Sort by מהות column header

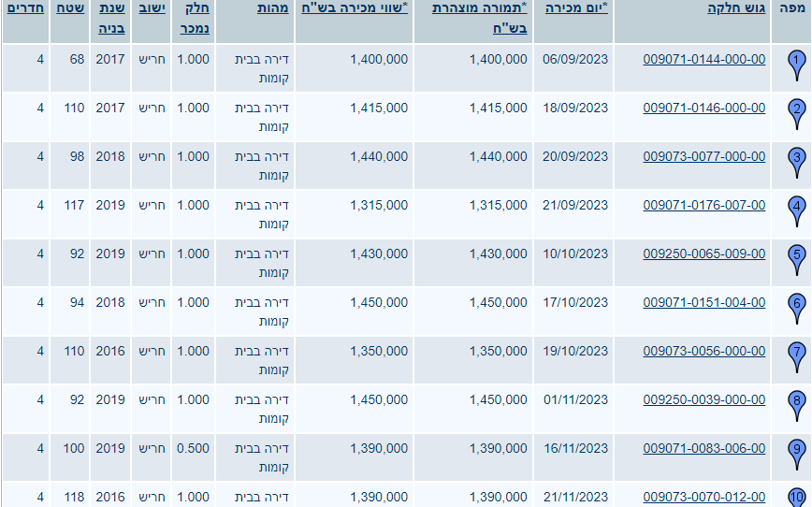click(x=273, y=7)
